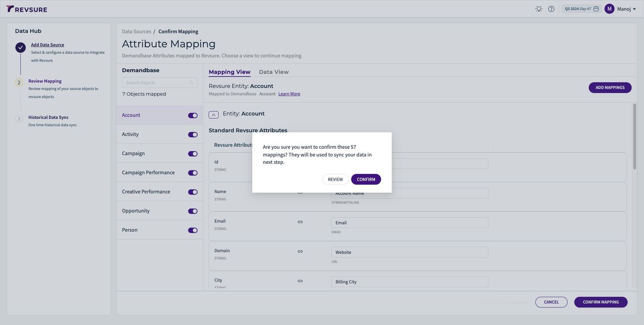644x325 pixels.
Task: Open the Q3 2024 Day 47 period selector
Action: (581, 9)
